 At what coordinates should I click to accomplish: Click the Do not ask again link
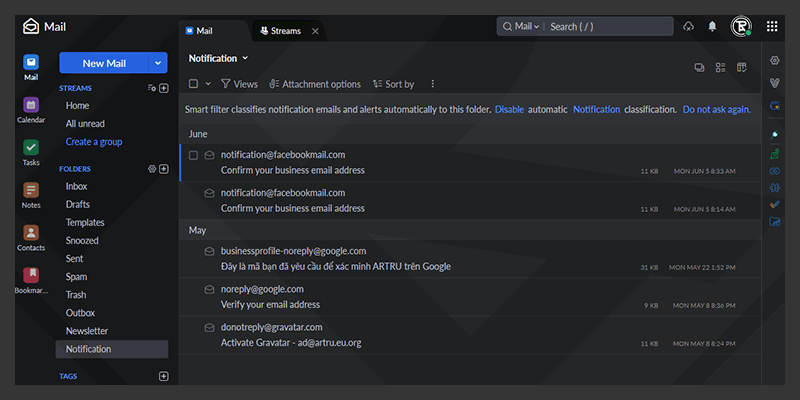click(716, 109)
